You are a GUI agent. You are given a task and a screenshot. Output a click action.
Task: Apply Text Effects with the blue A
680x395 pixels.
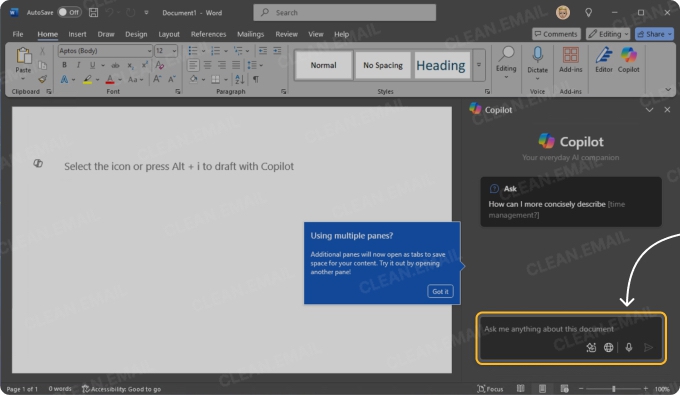(64, 79)
